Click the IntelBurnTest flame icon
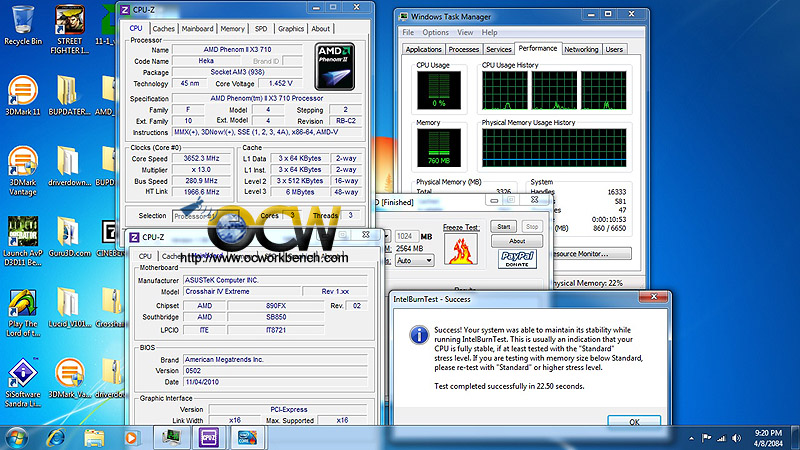Image resolution: width=800 pixels, height=450 pixels. [x=461, y=249]
